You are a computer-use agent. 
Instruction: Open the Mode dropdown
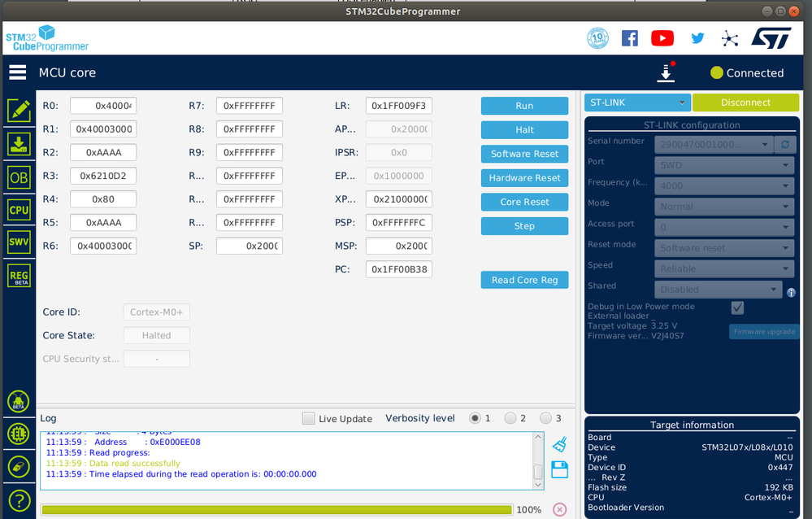click(724, 207)
